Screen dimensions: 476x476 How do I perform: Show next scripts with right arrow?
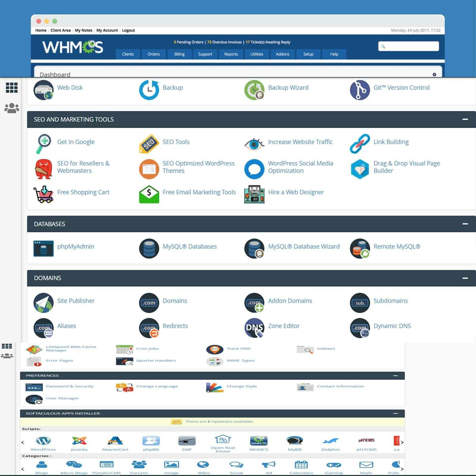pyautogui.click(x=402, y=442)
